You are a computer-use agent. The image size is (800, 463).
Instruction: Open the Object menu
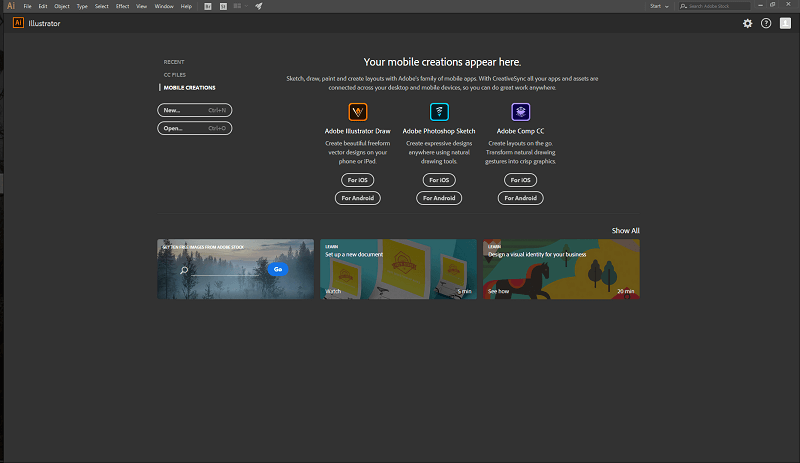point(62,6)
